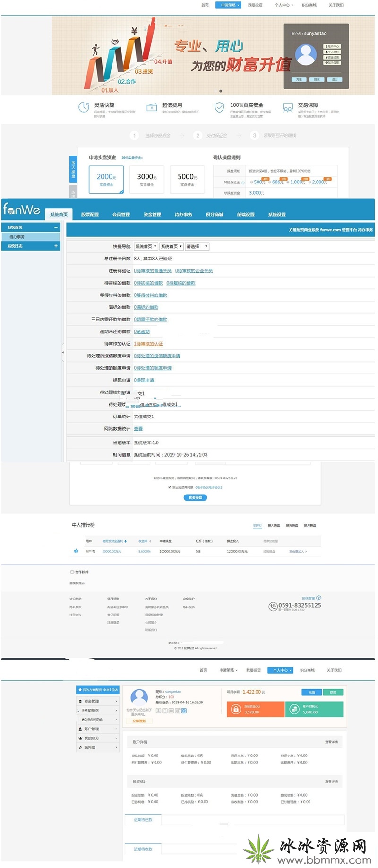Click the 我要操盘 button
This screenshot has width=378, height=868.
[x=195, y=497]
